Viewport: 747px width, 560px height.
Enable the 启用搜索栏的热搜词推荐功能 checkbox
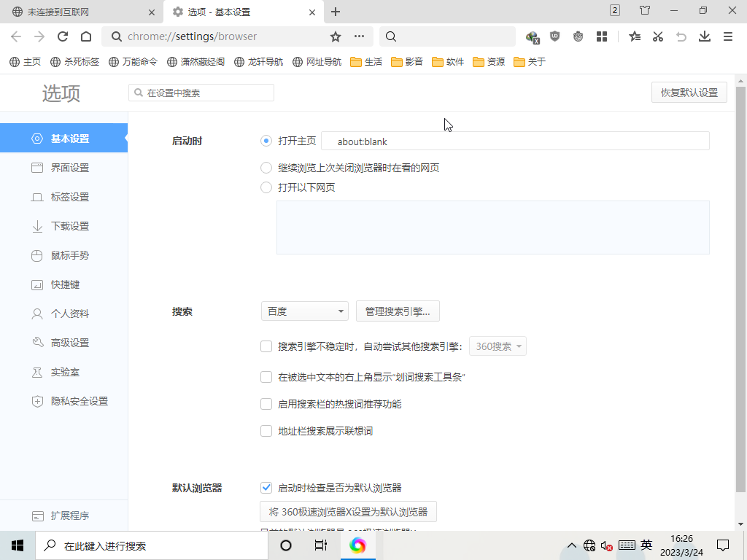click(266, 404)
